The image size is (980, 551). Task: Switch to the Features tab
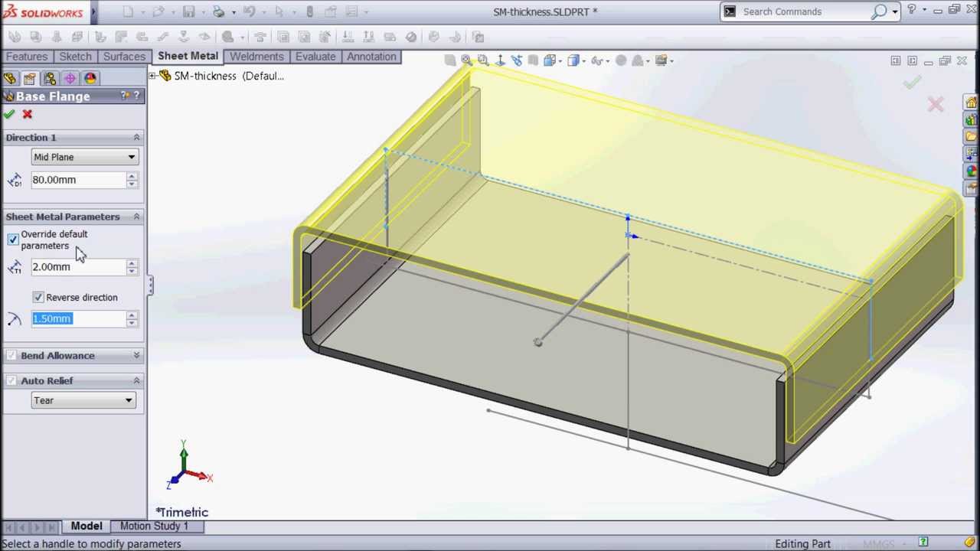(27, 57)
